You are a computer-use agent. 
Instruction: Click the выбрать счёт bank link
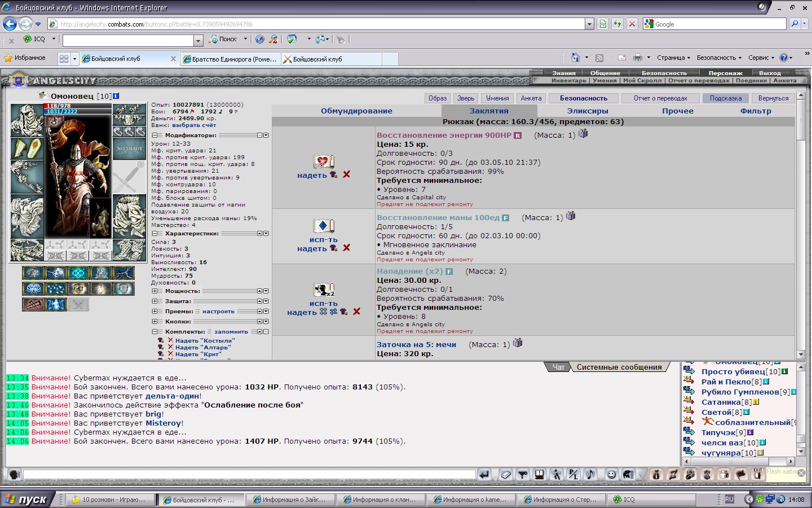[x=194, y=125]
